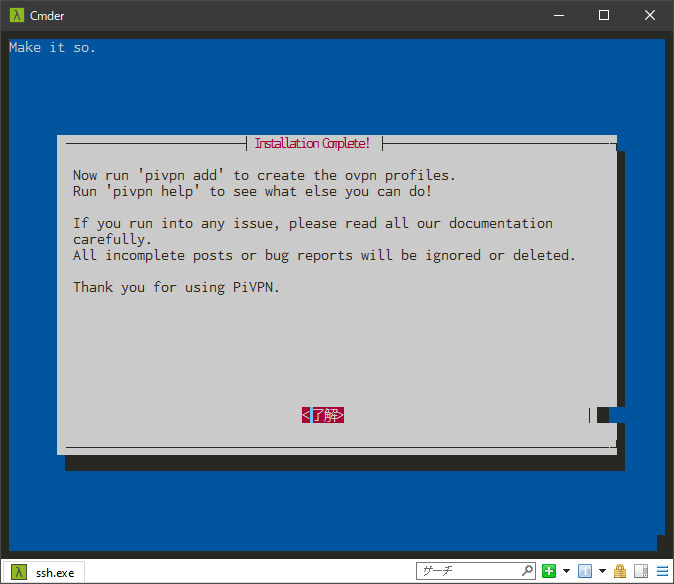Image resolution: width=674 pixels, height=584 pixels.
Task: Click the lambda icon on ssh.exe tab
Action: point(18,572)
